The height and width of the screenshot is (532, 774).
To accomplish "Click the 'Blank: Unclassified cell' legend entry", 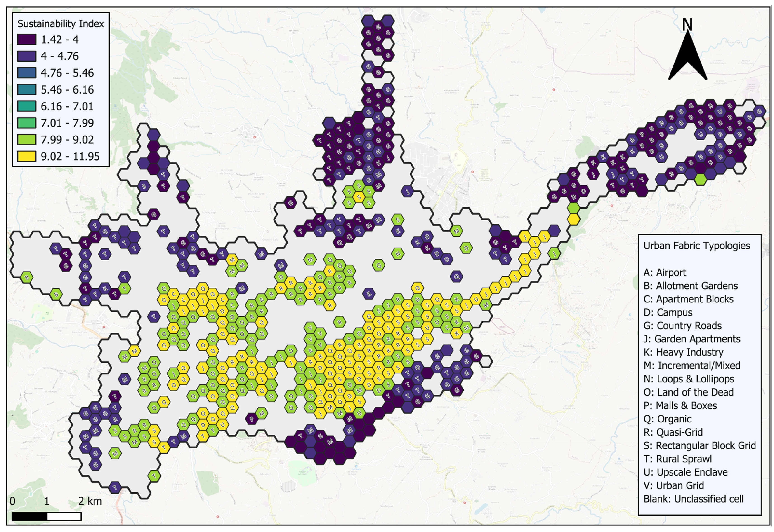I will pyautogui.click(x=693, y=499).
